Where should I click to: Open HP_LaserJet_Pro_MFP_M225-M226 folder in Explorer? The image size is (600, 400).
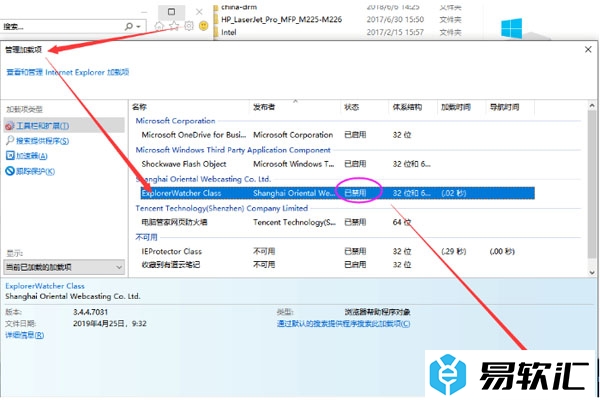tap(281, 20)
